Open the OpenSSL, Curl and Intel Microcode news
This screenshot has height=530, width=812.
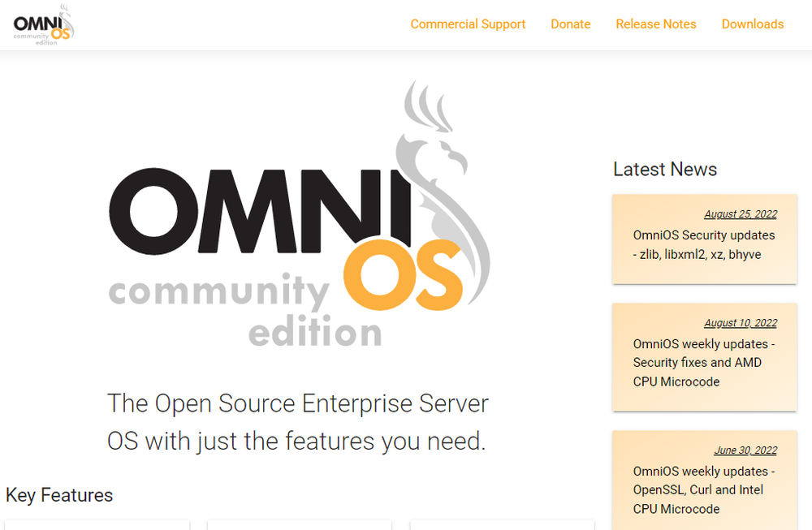click(x=703, y=490)
